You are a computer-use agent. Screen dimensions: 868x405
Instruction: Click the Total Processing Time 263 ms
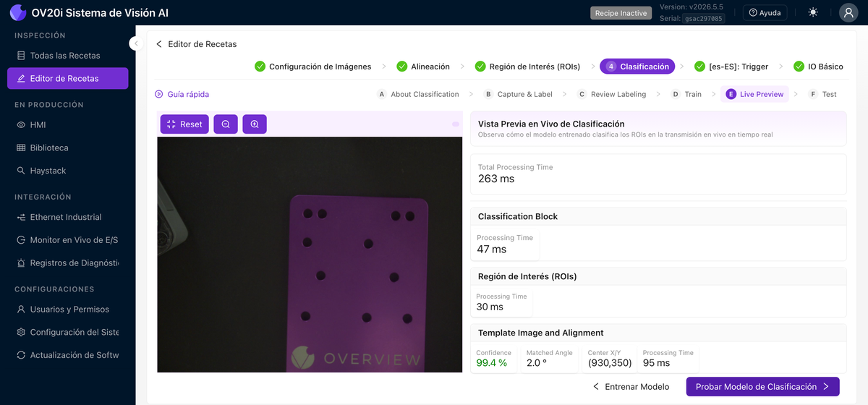(x=496, y=179)
